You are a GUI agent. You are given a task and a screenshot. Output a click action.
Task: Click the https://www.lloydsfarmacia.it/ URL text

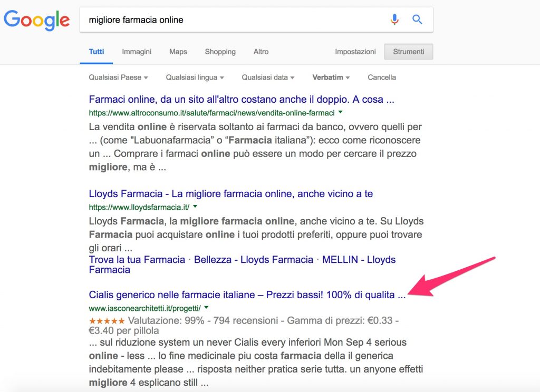click(139, 207)
